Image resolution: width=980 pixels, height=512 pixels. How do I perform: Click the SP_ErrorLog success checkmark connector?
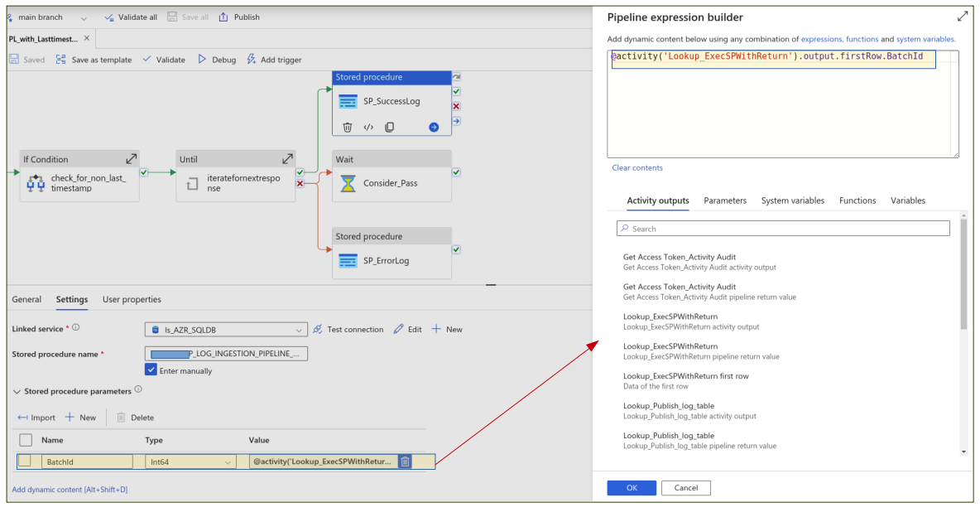(456, 249)
